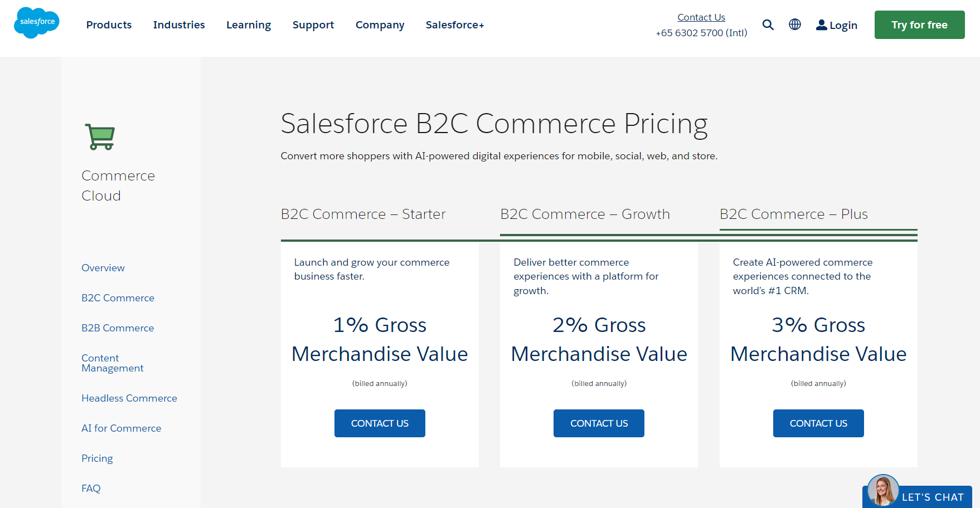Open the search magnifier icon

768,25
